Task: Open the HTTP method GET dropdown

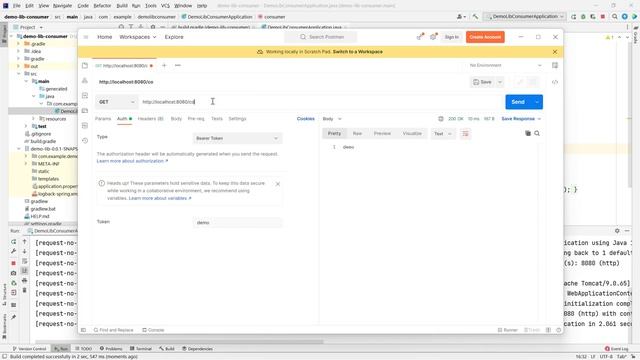Action: coord(116,102)
